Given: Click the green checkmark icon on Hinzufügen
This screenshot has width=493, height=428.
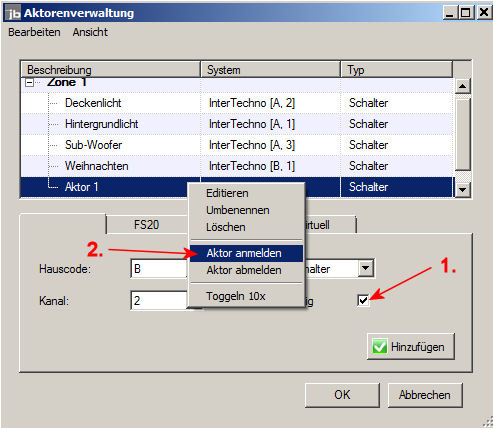Looking at the screenshot, I should click(x=380, y=347).
